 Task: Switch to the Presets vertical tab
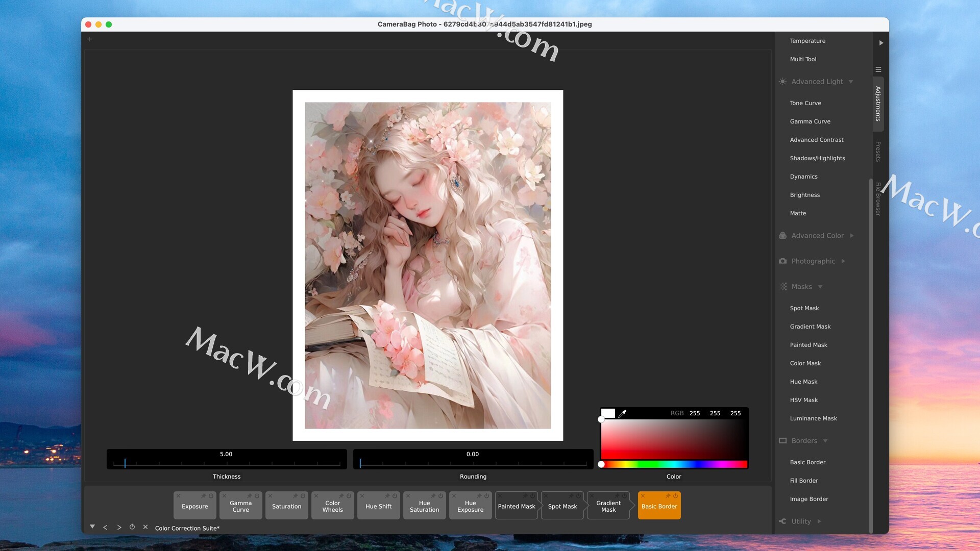(x=878, y=152)
